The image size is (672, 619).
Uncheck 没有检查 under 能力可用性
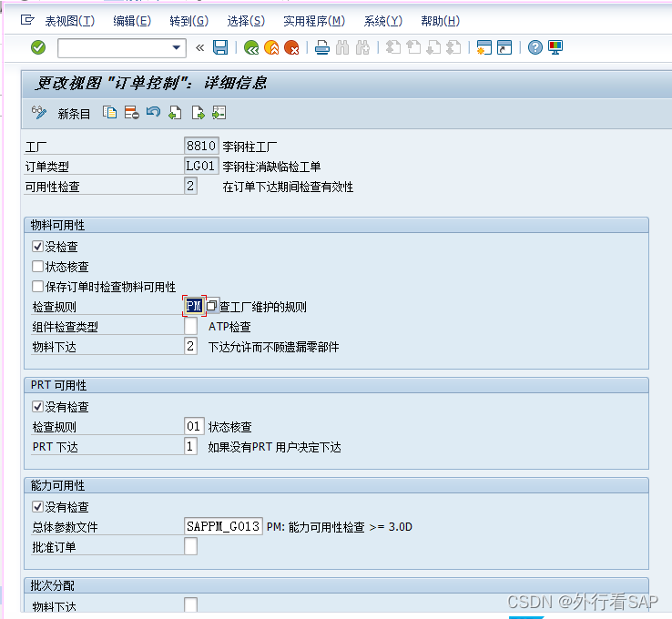(x=37, y=507)
